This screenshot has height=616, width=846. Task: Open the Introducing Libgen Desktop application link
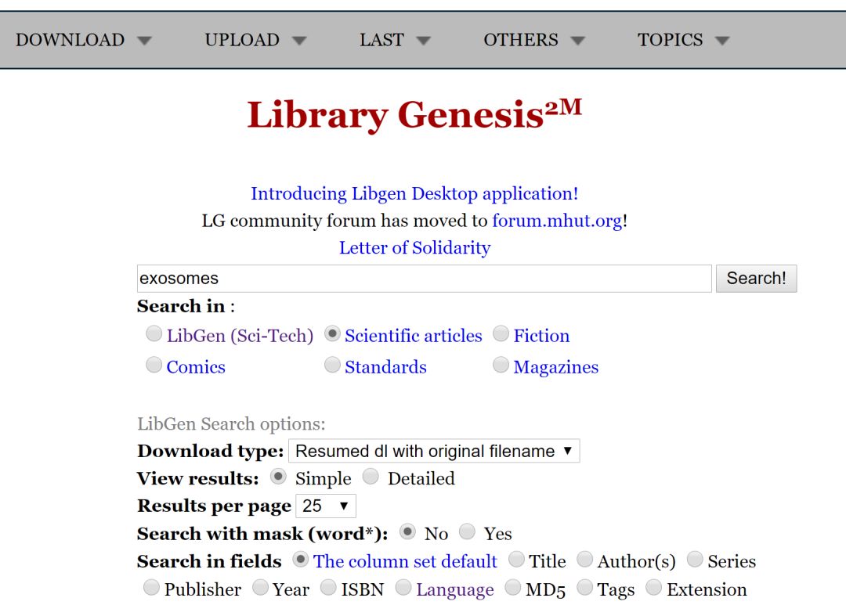[x=414, y=193]
